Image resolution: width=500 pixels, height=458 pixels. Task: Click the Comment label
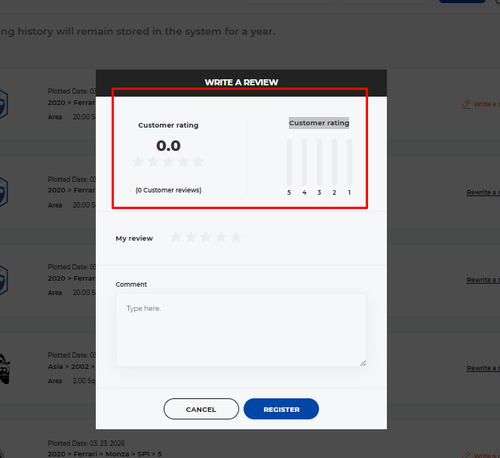pos(131,284)
